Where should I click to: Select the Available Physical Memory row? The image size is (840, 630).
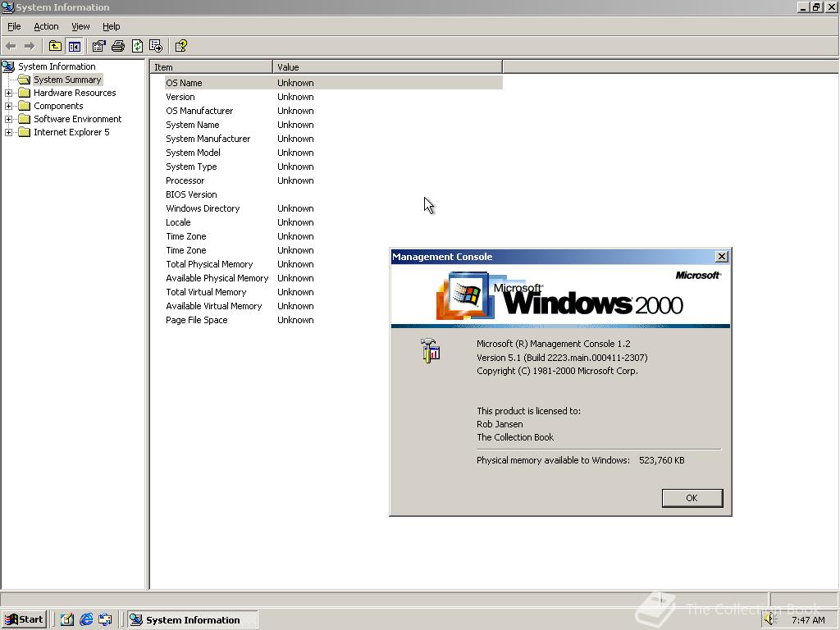[x=333, y=278]
